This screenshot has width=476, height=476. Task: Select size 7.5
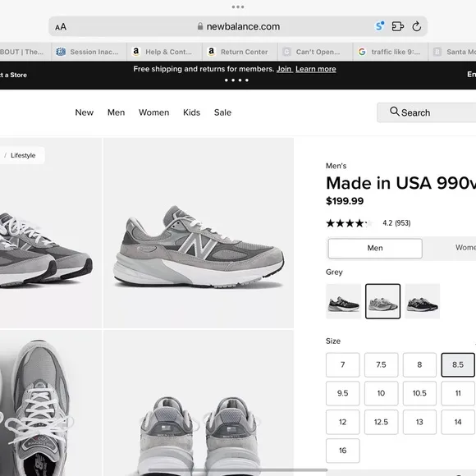click(382, 364)
